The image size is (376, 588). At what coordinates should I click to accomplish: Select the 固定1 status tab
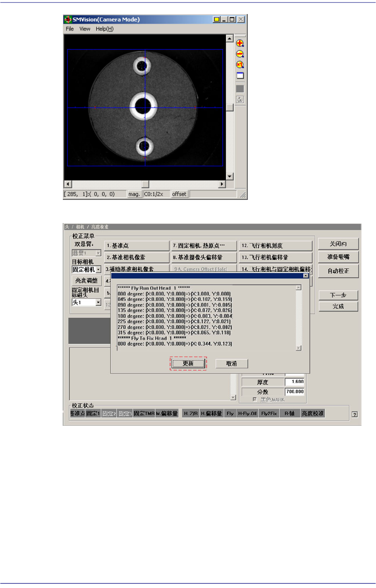93,413
